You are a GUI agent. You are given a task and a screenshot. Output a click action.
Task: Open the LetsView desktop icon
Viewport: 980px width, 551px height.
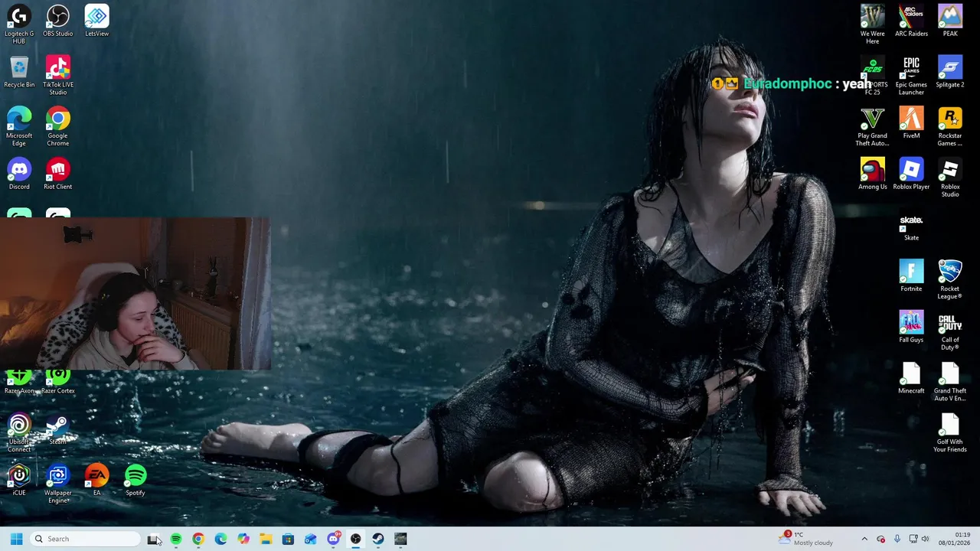coord(96,21)
